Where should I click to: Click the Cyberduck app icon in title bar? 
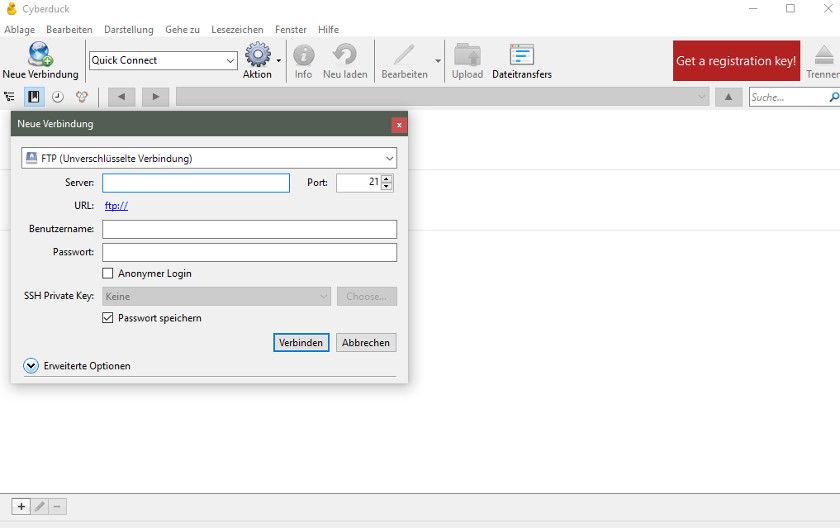click(11, 9)
